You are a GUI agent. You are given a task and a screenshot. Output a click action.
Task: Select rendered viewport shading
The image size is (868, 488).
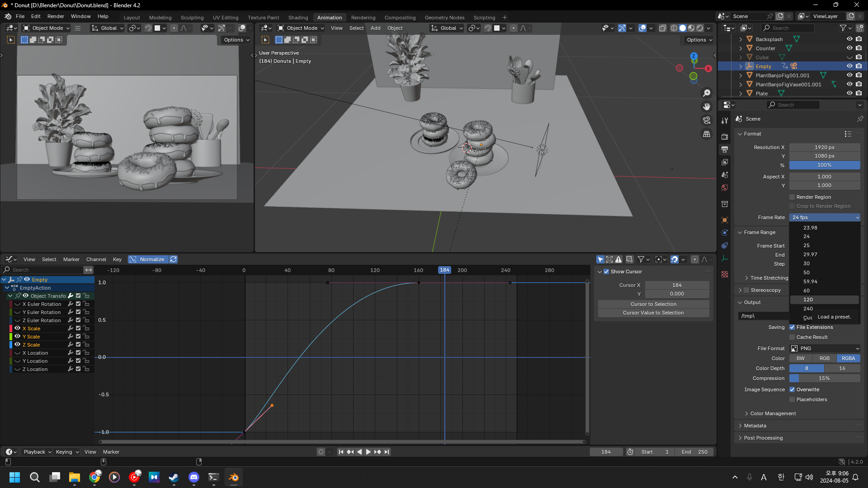pyautogui.click(x=700, y=28)
